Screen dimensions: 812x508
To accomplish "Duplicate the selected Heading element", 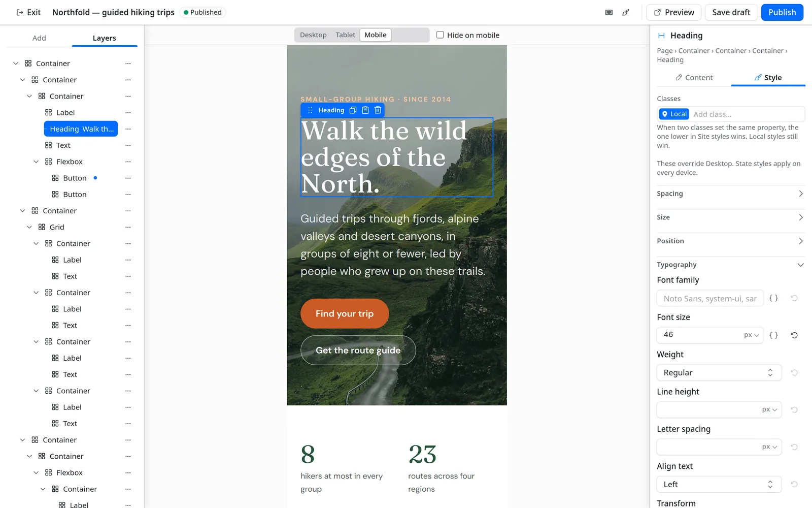I will click(x=353, y=110).
